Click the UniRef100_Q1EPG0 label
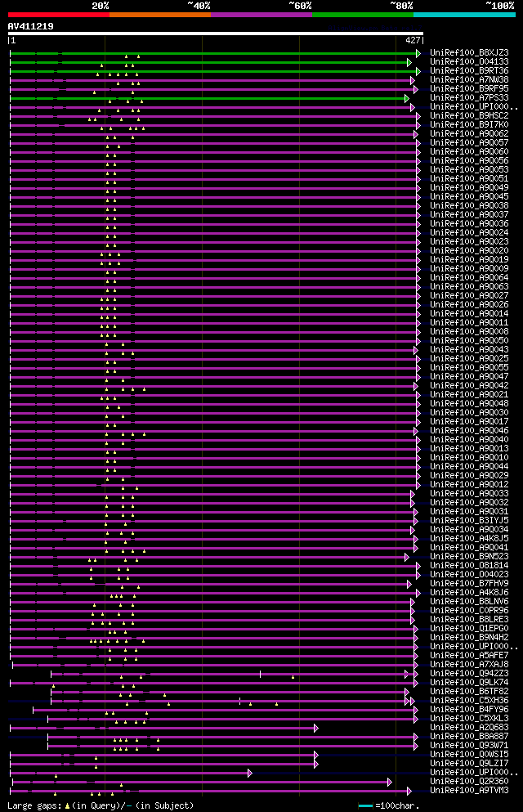The height and width of the screenshot is (812, 523). point(469,628)
